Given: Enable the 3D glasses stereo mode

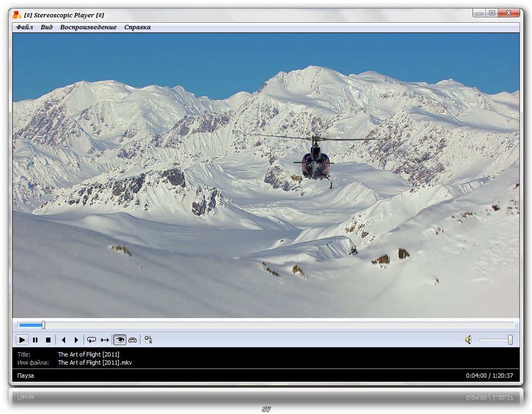Looking at the screenshot, I should 132,340.
